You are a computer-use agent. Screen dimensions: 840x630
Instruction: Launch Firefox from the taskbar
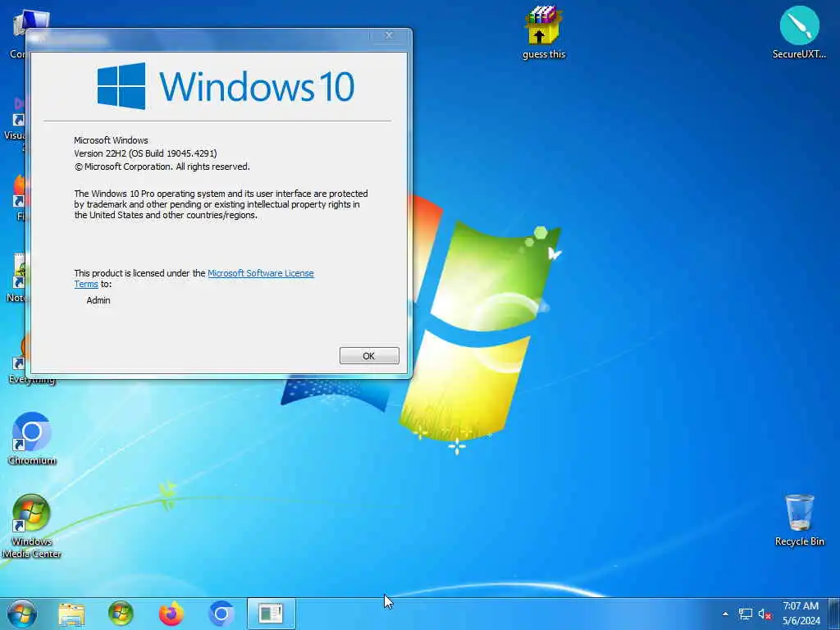(x=171, y=614)
